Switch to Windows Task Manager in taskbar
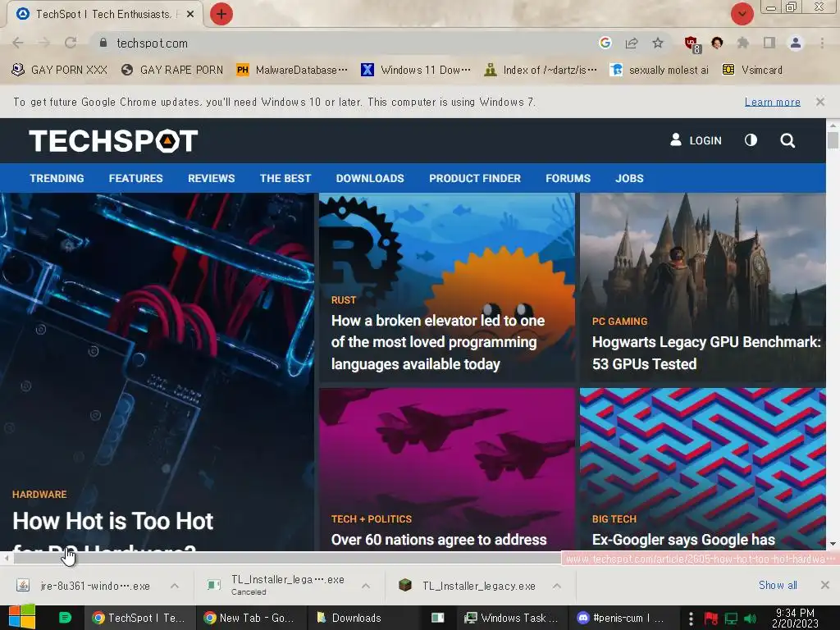This screenshot has width=840, height=630. [512, 618]
